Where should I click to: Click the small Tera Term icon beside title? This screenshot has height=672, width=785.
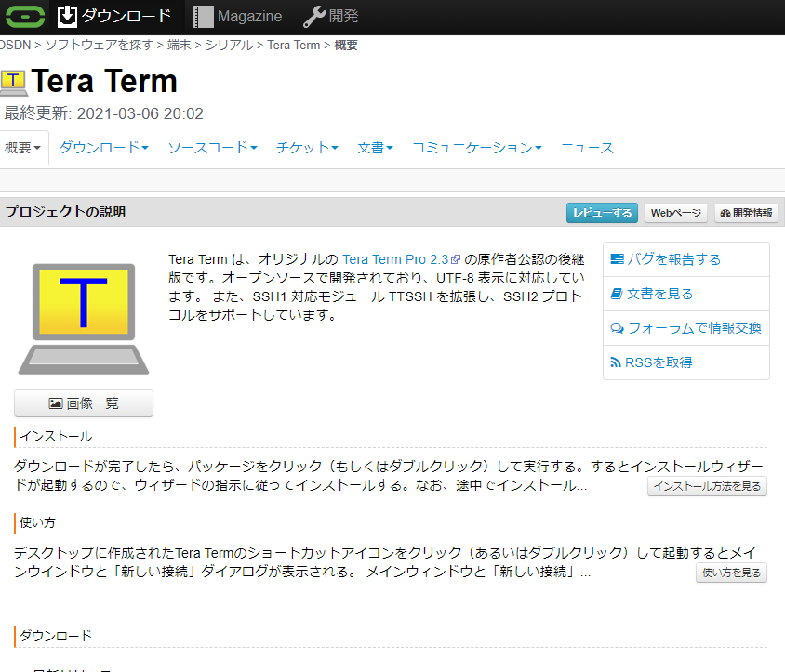(x=14, y=83)
